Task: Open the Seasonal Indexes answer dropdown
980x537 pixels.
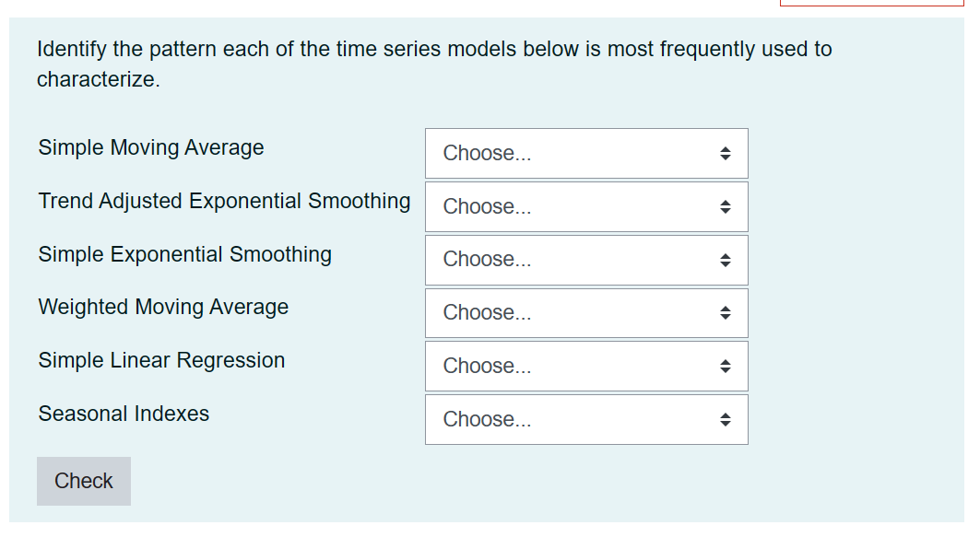Action: click(586, 419)
